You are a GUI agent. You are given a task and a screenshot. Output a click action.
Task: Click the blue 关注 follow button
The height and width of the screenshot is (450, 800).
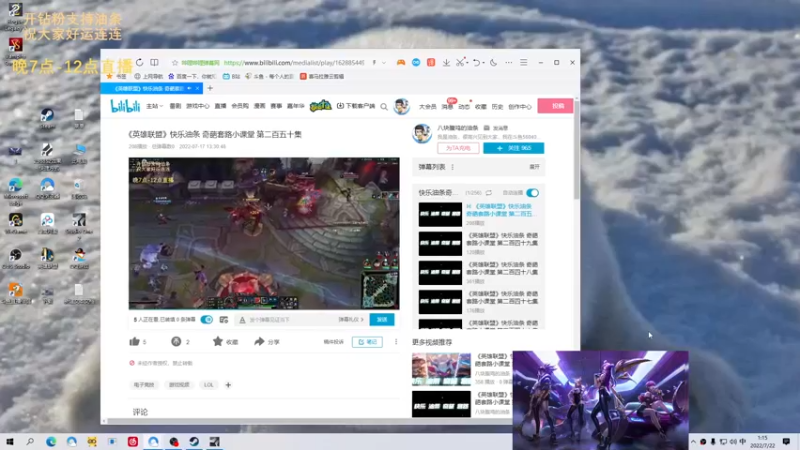click(513, 148)
